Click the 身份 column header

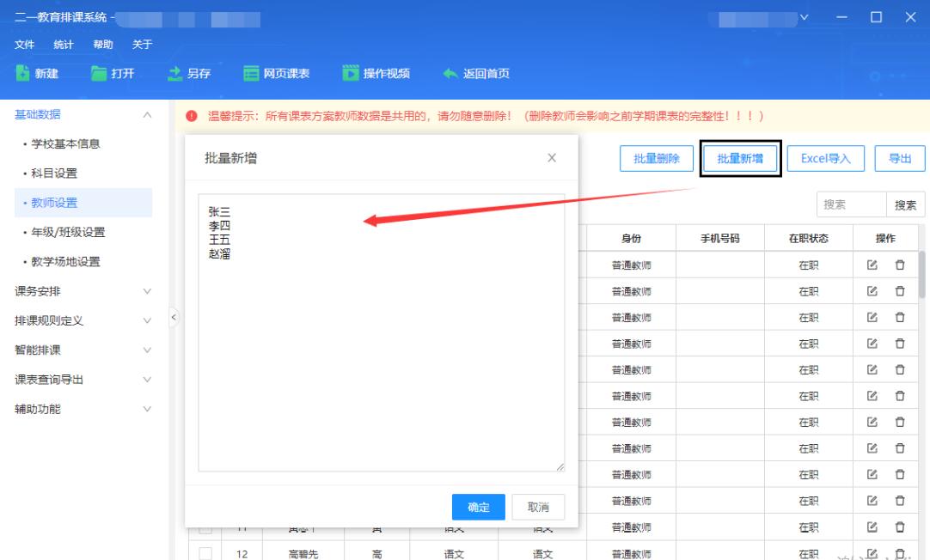point(631,238)
